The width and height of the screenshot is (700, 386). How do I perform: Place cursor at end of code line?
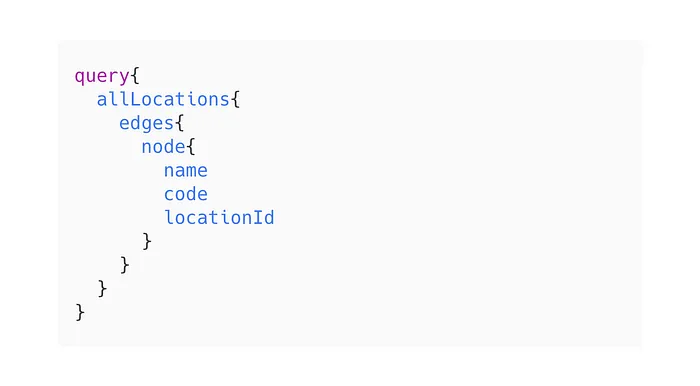pos(208,194)
